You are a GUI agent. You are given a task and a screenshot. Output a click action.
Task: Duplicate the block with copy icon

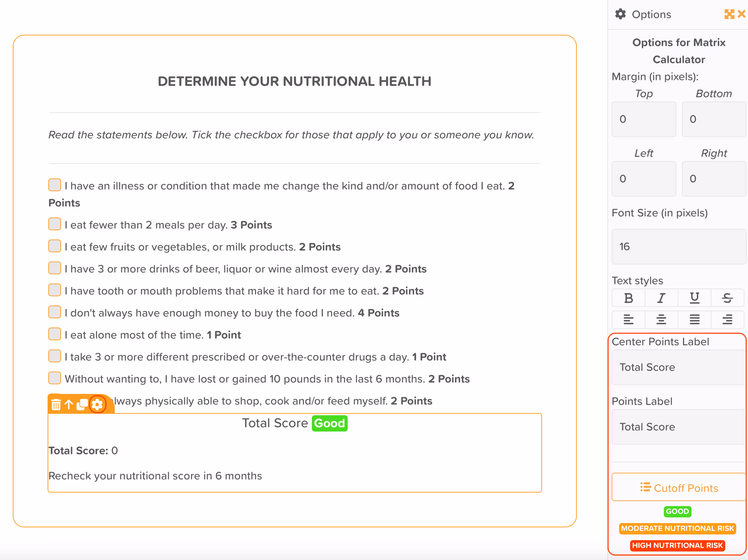(82, 404)
